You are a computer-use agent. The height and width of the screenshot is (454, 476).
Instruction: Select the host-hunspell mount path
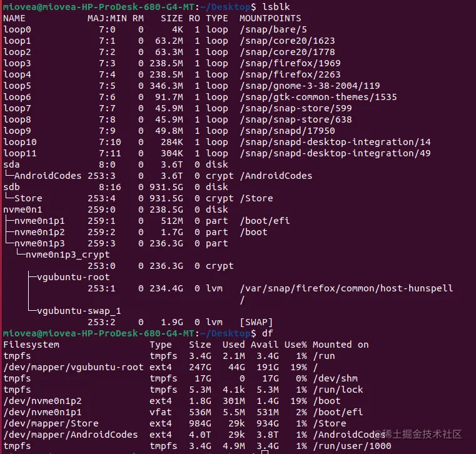(347, 288)
